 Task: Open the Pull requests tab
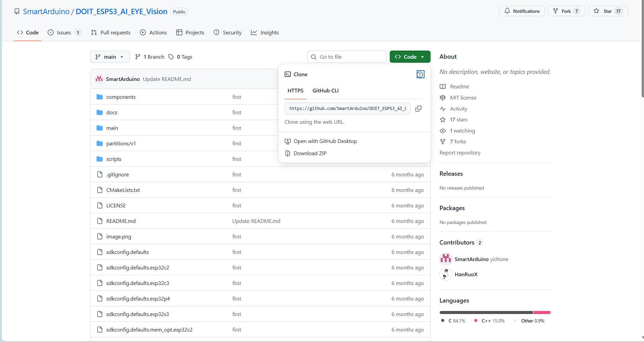point(111,32)
